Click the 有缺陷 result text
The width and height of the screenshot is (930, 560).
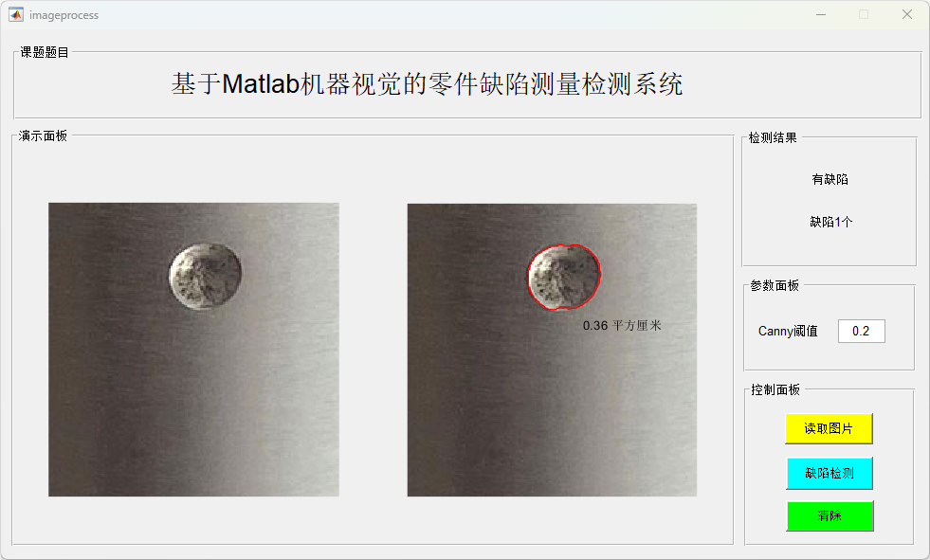pos(830,179)
